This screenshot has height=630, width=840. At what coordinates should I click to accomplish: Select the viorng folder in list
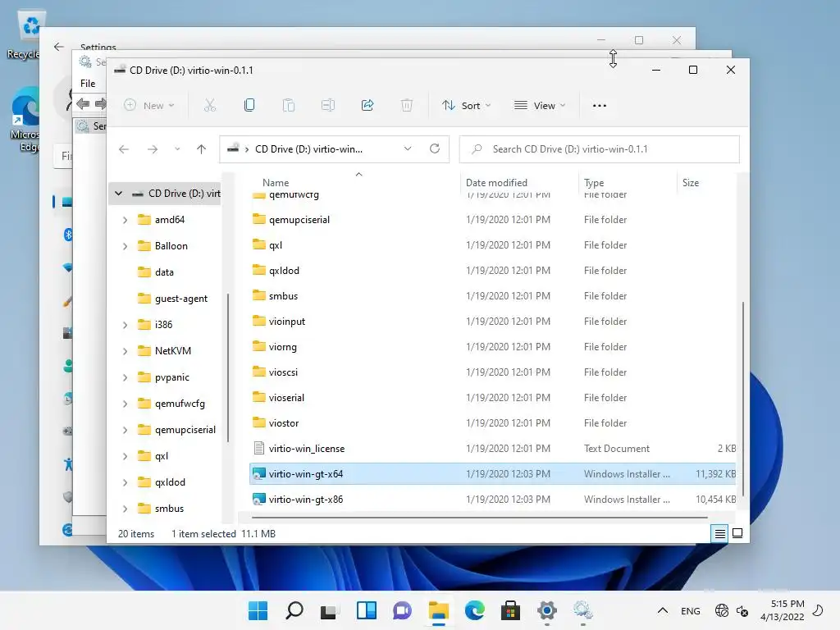pos(492,347)
